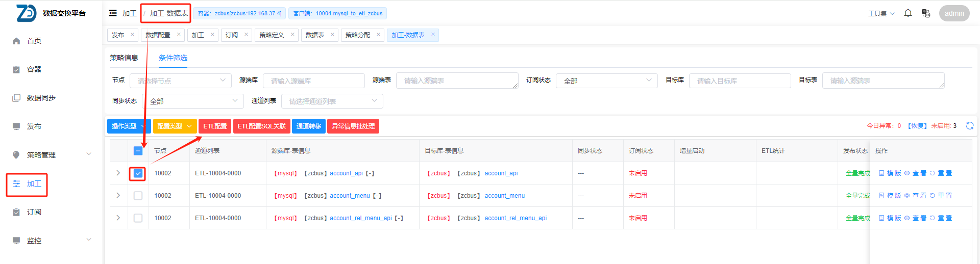Toggle the select-all header checkbox

(x=138, y=151)
